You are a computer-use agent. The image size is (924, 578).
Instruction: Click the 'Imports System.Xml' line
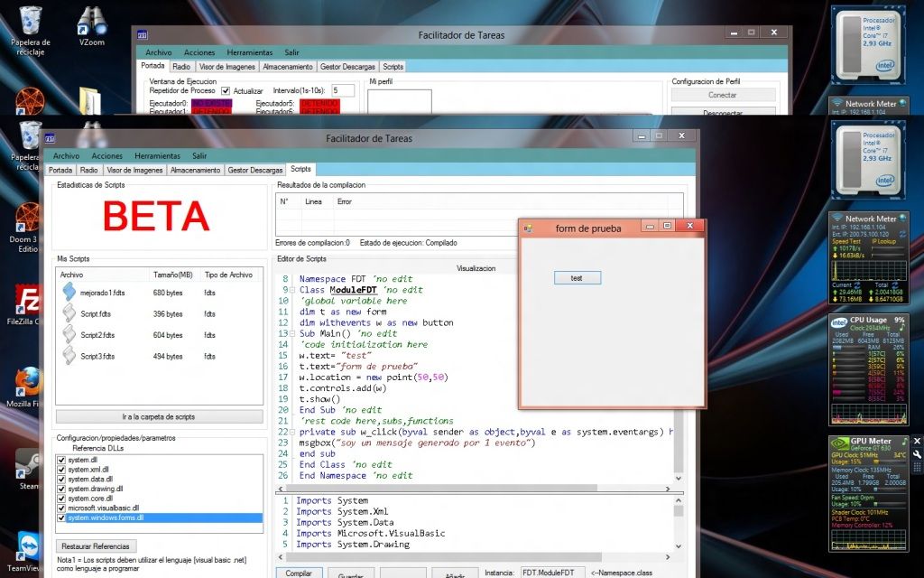pos(342,511)
